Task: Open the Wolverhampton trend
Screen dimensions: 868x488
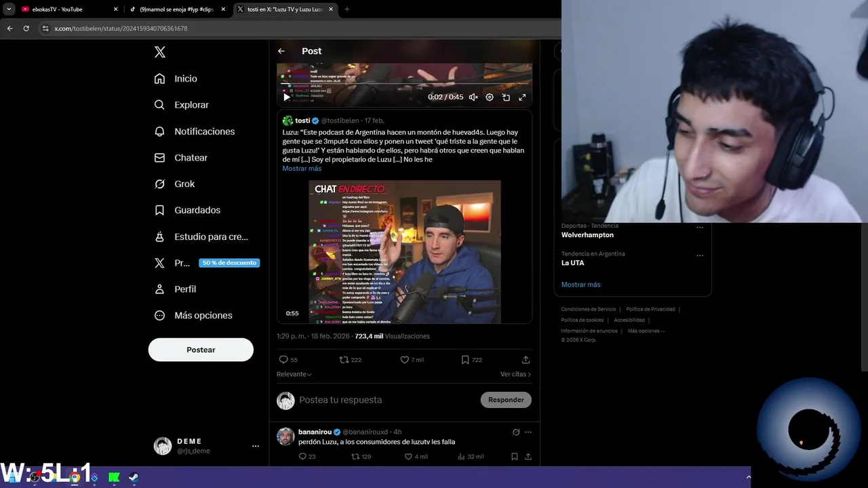Action: click(x=587, y=235)
